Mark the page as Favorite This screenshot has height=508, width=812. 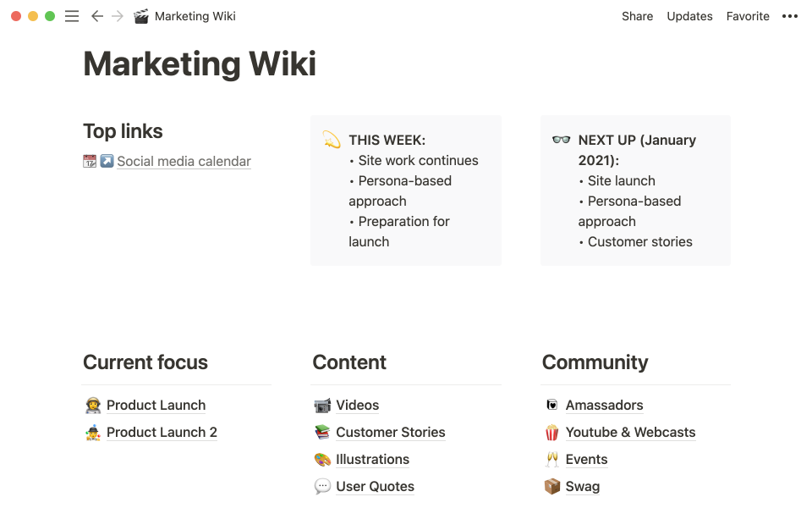point(748,16)
